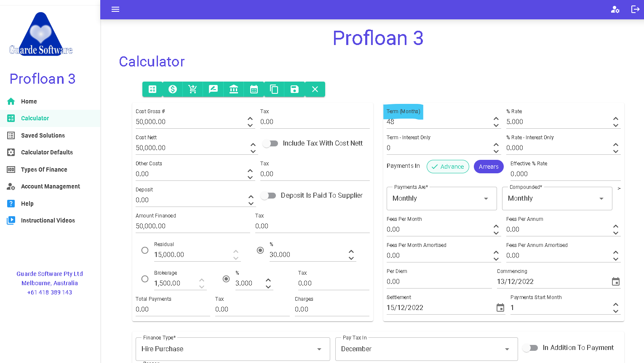
Task: Click the Calculator page heading
Action: tap(152, 61)
